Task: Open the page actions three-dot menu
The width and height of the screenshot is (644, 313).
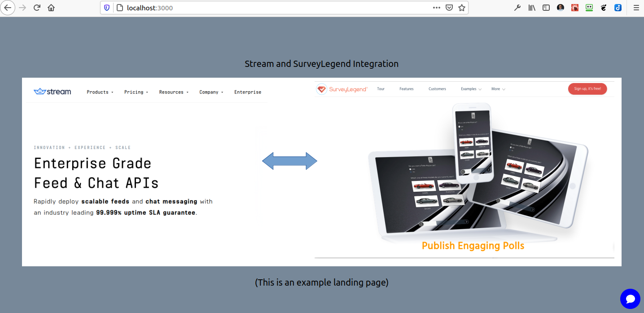Action: coord(437,8)
